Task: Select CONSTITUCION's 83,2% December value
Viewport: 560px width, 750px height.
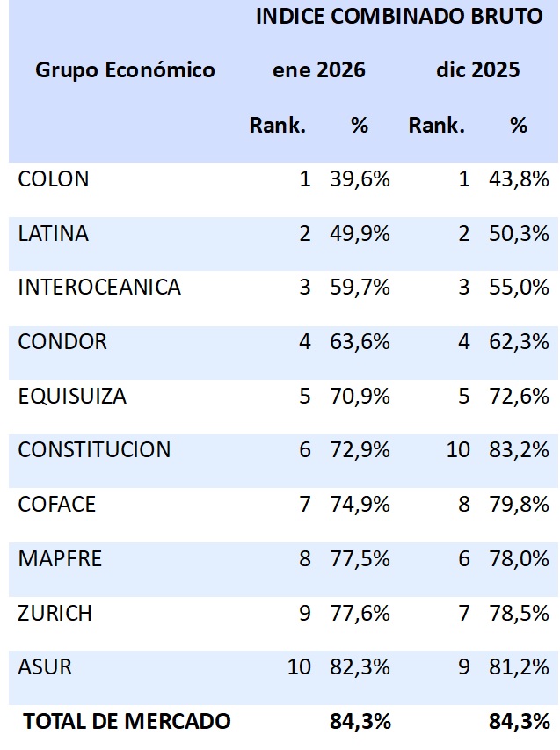Action: coord(519,450)
